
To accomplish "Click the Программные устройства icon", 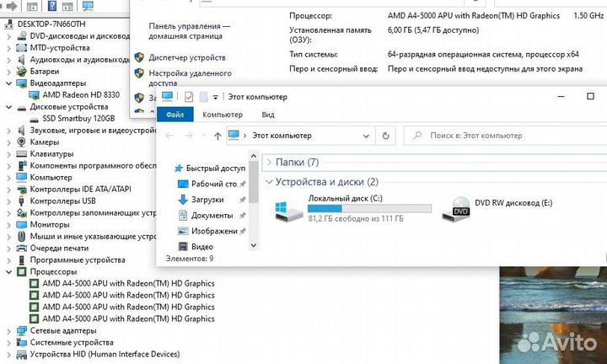I will [22, 260].
